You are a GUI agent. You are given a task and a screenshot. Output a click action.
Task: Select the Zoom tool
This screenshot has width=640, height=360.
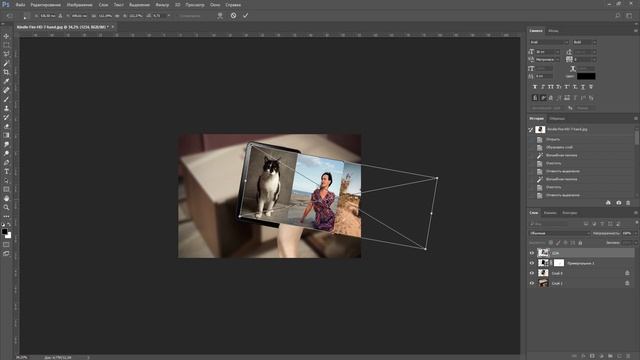pyautogui.click(x=6, y=207)
